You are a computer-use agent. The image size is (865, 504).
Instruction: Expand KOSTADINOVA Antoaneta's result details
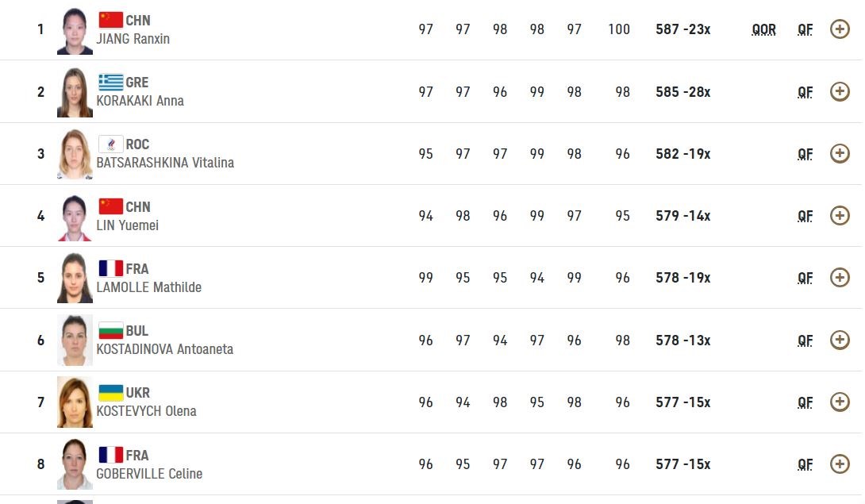[x=840, y=340]
